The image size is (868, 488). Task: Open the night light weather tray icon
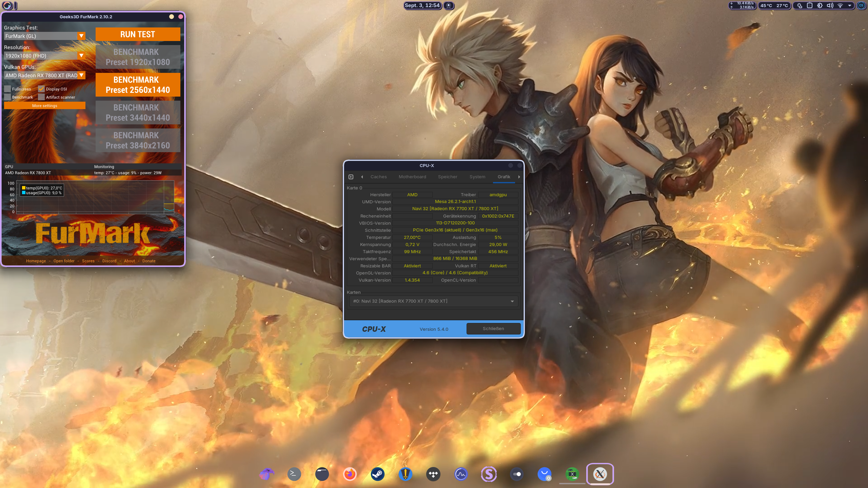[800, 5]
